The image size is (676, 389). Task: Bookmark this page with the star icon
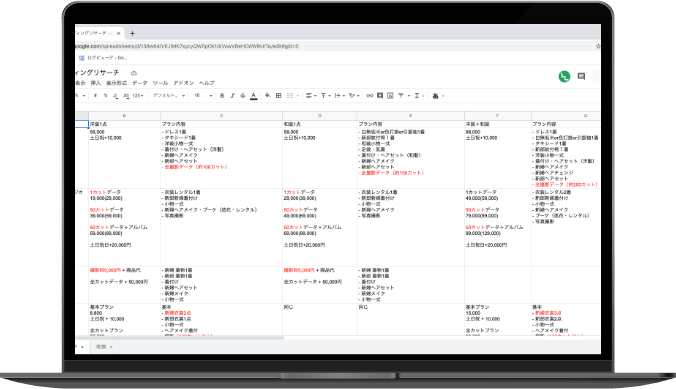point(598,46)
